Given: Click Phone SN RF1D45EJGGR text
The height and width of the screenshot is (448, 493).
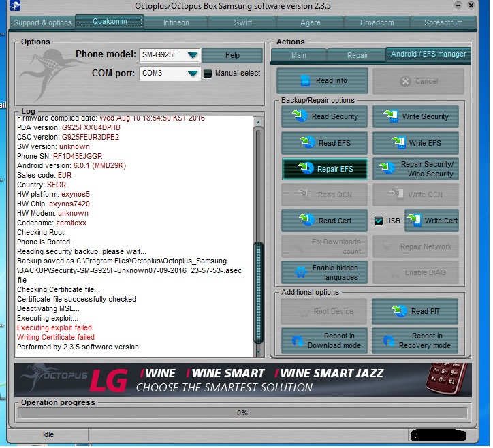Looking at the screenshot, I should (59, 156).
